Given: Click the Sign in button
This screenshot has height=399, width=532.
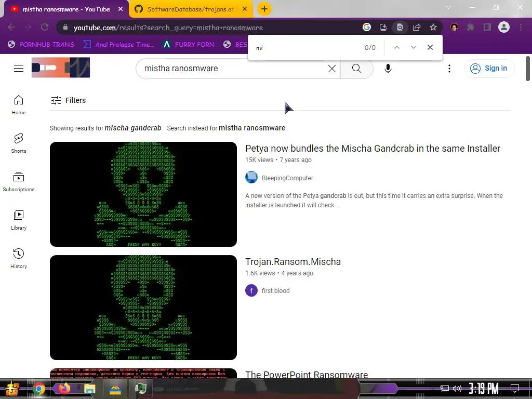Looking at the screenshot, I should tap(489, 68).
